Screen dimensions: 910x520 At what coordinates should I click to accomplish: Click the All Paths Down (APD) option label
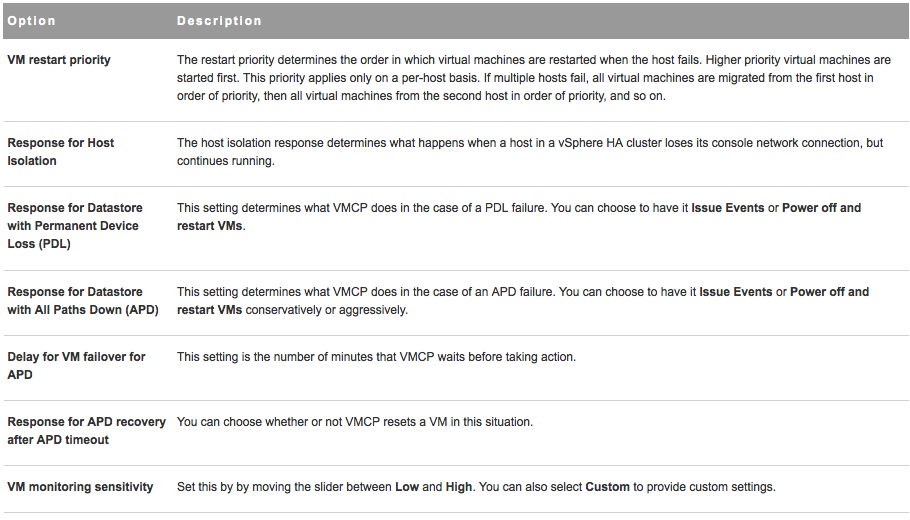tap(83, 301)
